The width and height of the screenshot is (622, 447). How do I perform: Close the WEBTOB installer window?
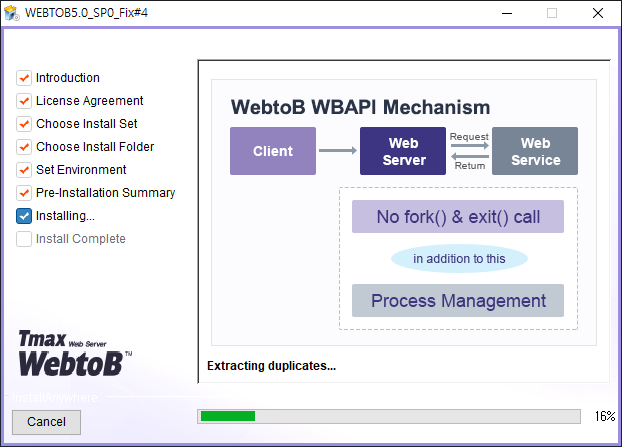click(598, 13)
